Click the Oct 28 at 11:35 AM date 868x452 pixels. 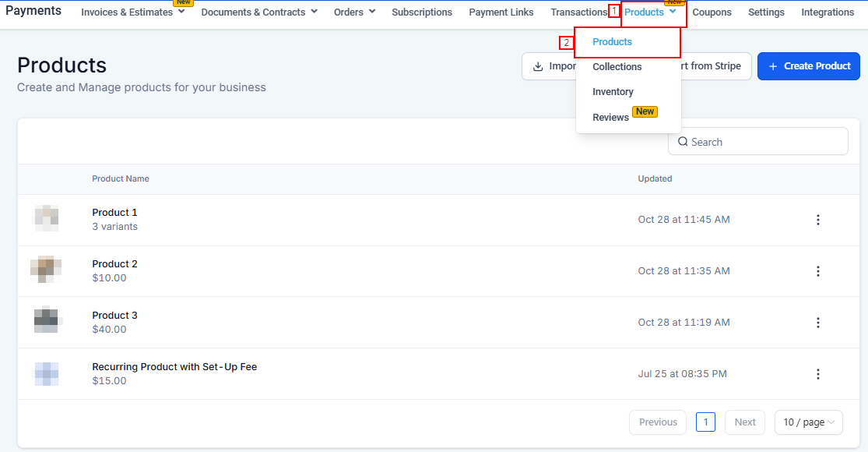(x=684, y=271)
